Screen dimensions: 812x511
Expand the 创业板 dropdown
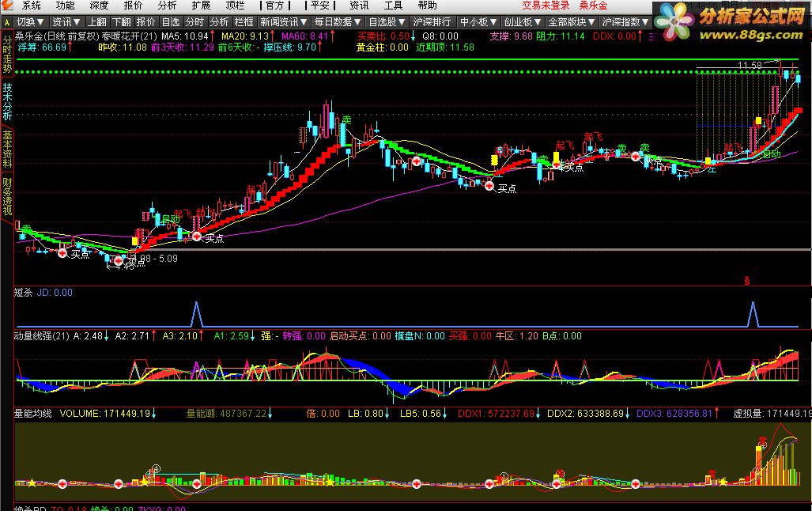[x=523, y=22]
